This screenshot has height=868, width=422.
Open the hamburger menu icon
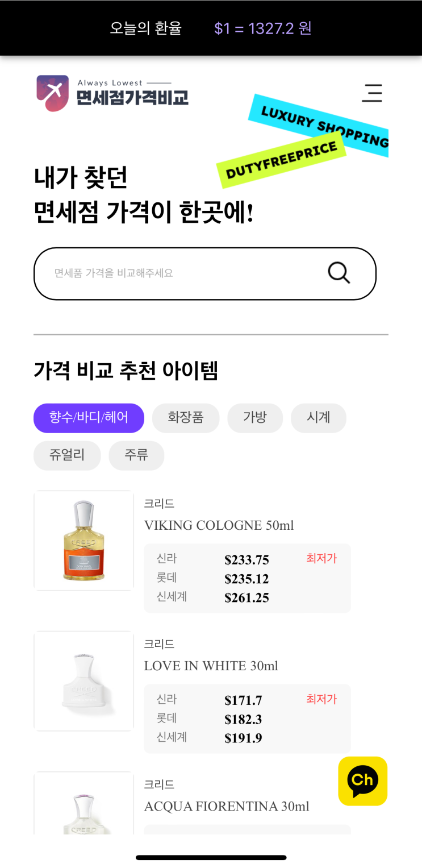click(372, 93)
